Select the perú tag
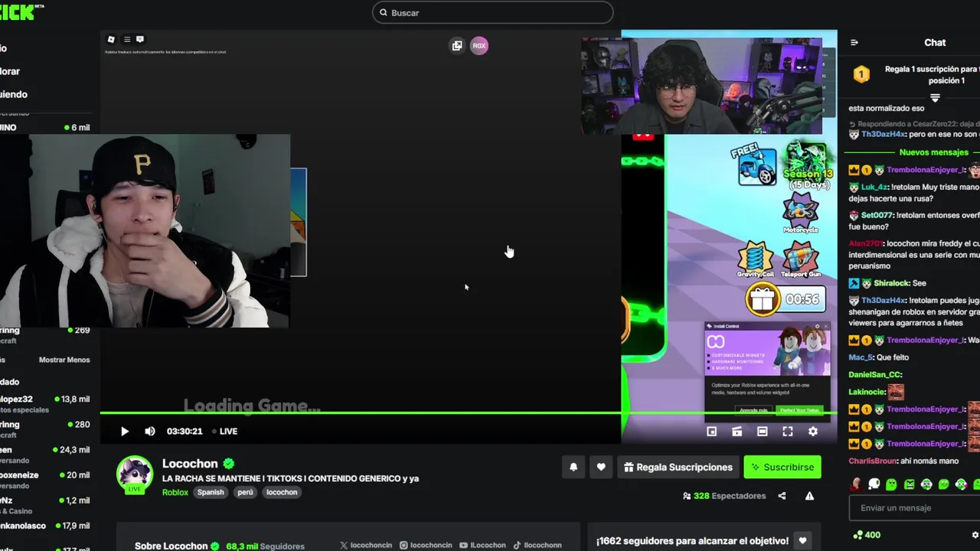The height and width of the screenshot is (551, 980). click(x=245, y=492)
